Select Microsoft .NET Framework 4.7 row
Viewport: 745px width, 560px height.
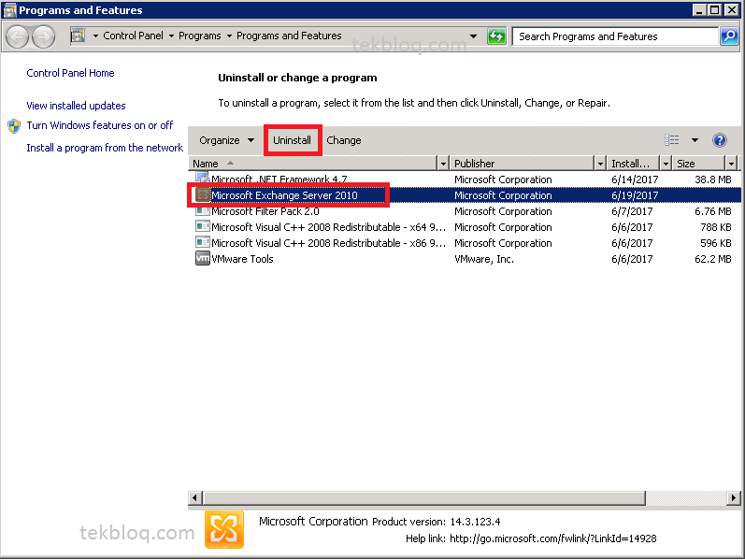465,179
